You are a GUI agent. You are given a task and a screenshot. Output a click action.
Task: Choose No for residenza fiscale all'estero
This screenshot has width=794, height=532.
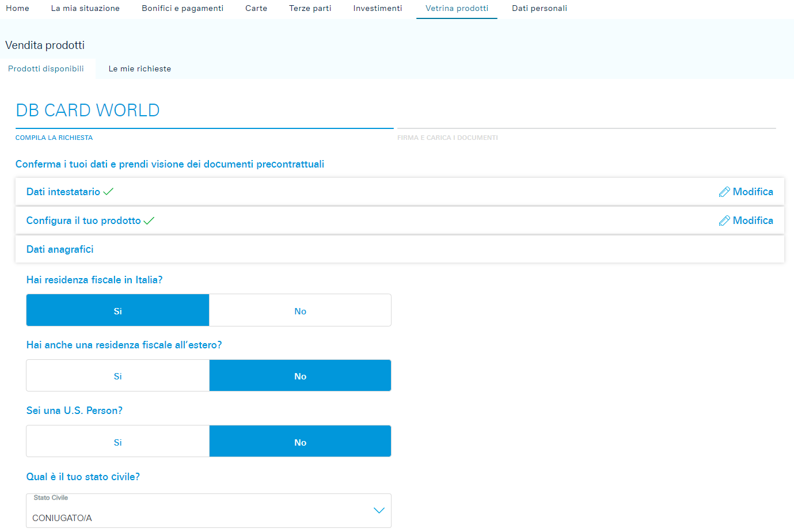pos(300,376)
